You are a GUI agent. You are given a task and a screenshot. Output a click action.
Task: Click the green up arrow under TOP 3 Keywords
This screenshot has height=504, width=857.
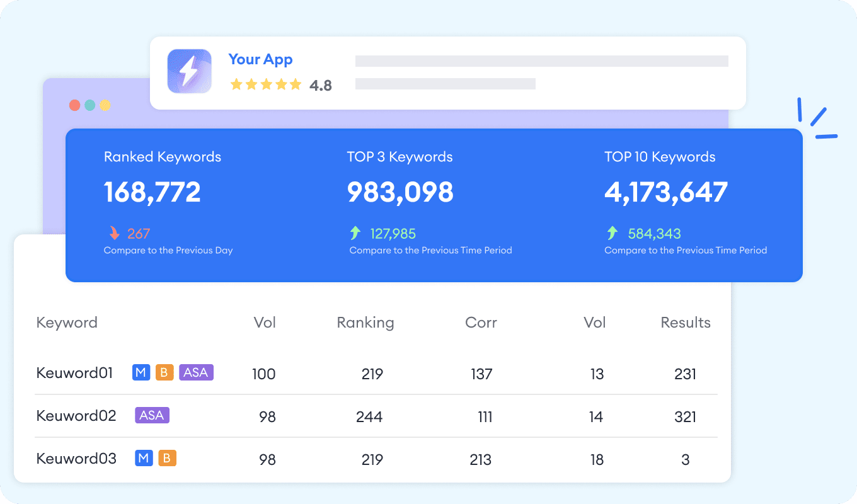[355, 234]
